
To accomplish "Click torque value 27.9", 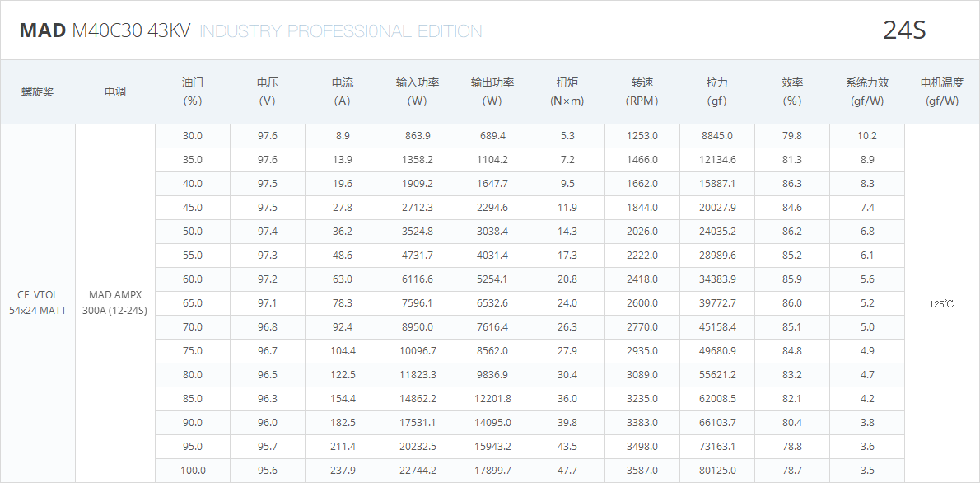I will click(567, 351).
